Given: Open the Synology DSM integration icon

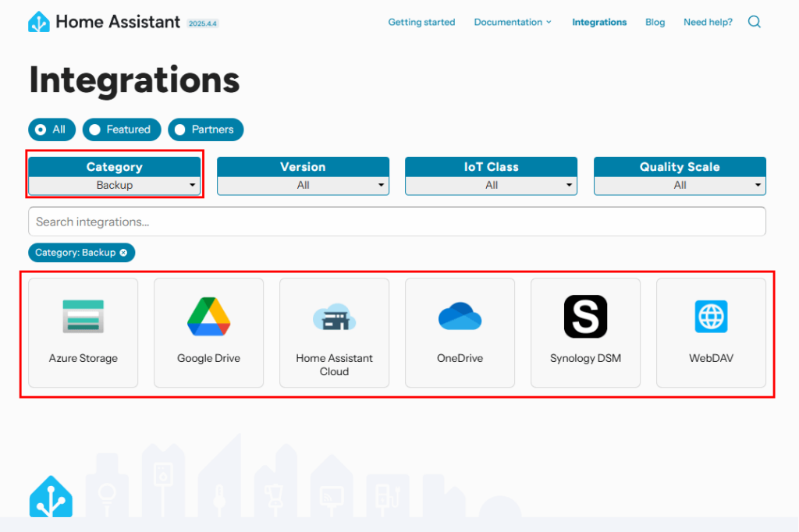Looking at the screenshot, I should (x=585, y=317).
